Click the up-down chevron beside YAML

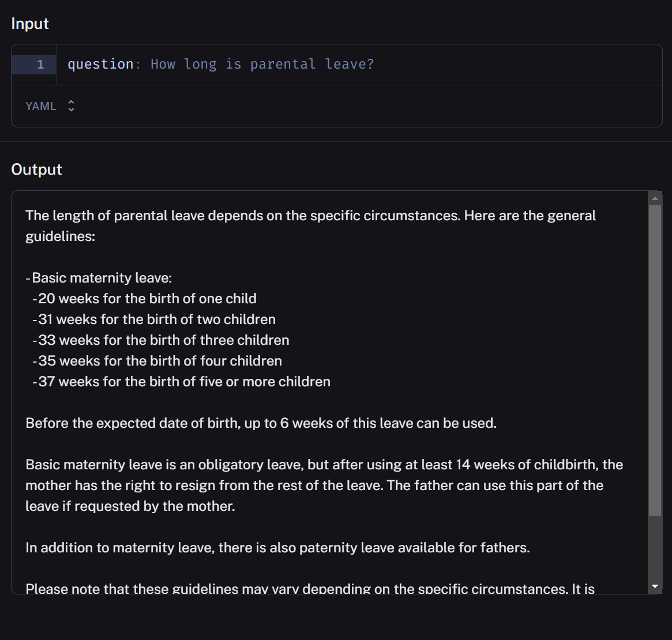pyautogui.click(x=72, y=106)
